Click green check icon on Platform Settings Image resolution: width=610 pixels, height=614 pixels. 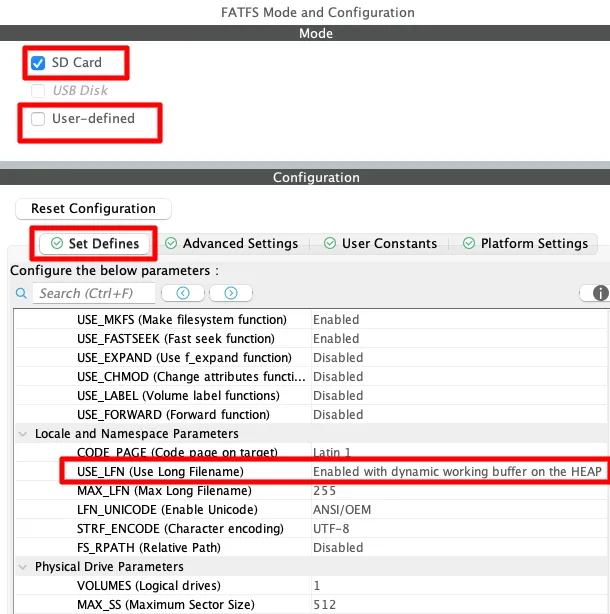469,243
